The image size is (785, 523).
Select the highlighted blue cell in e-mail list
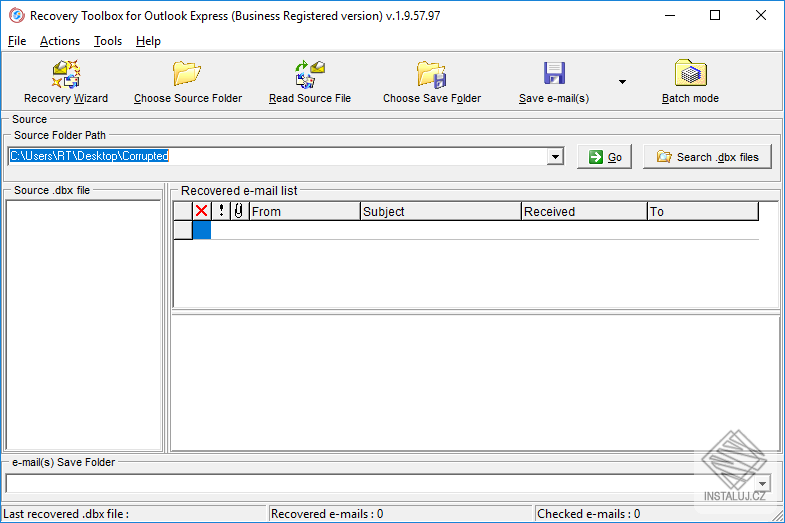pyautogui.click(x=202, y=230)
